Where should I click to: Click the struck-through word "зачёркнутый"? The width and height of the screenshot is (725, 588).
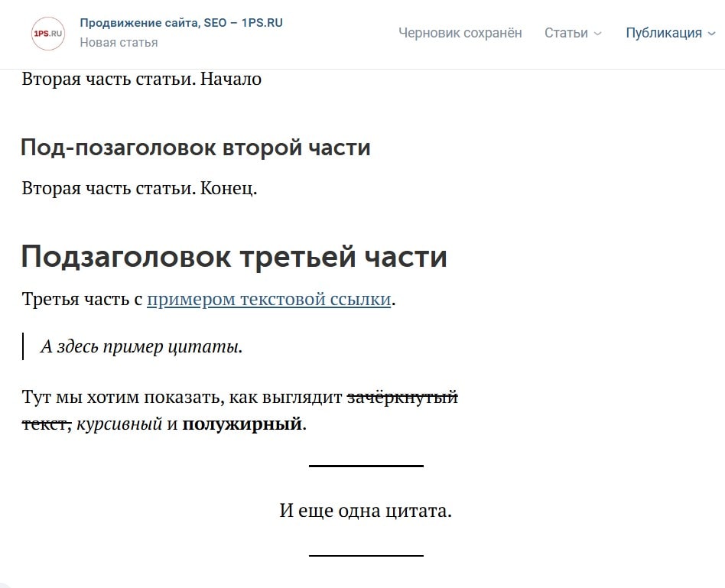click(402, 397)
